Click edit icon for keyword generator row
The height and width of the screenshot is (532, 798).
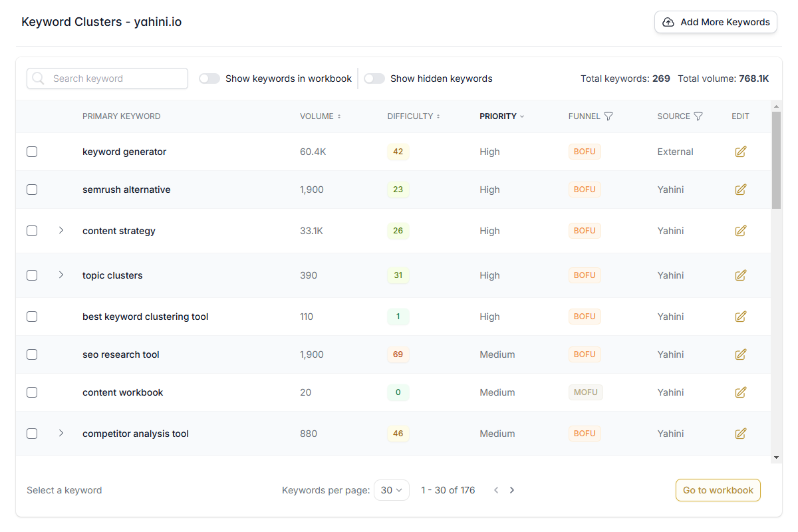(x=740, y=152)
